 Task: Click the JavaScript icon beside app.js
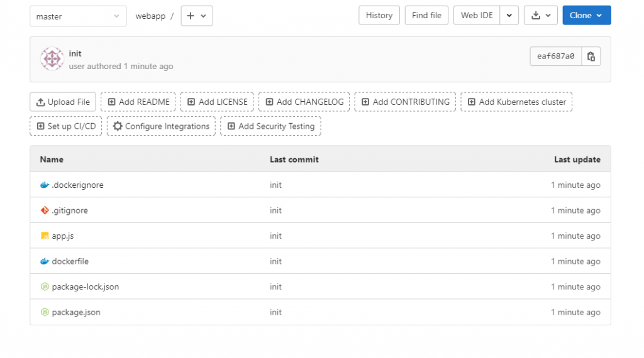45,236
